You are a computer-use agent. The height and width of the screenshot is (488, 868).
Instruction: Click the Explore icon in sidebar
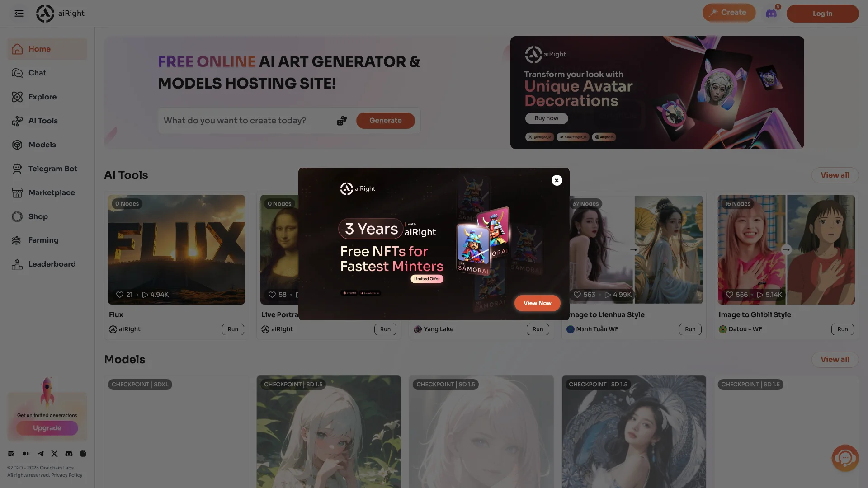(x=16, y=97)
